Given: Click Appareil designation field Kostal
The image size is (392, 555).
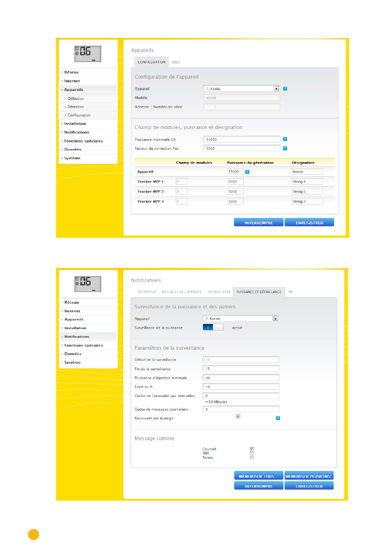Looking at the screenshot, I should 307,172.
